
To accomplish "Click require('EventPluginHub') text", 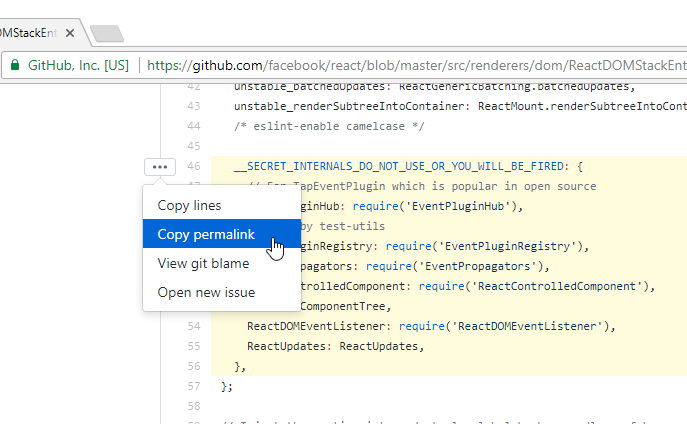I will click(435, 206).
